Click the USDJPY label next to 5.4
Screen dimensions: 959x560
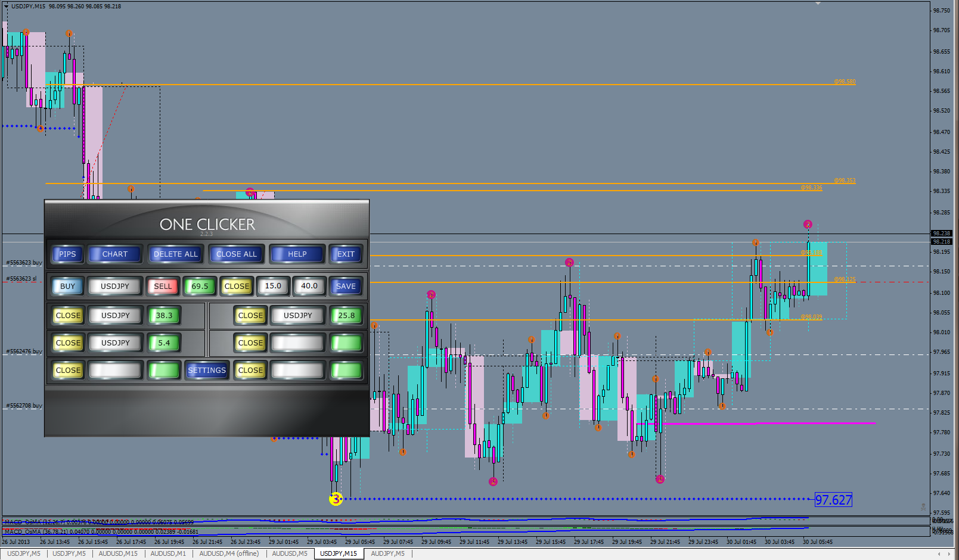[116, 343]
